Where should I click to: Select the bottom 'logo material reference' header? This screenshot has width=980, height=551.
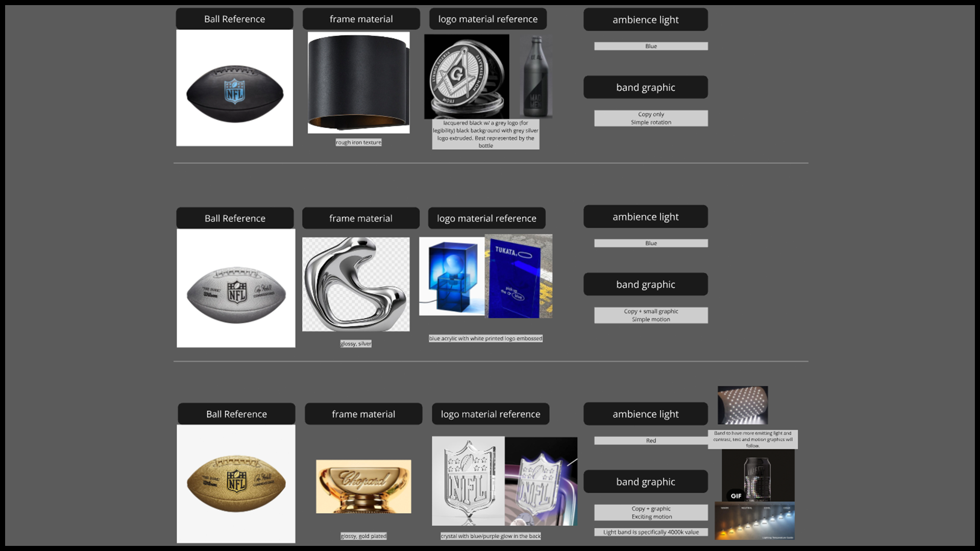pyautogui.click(x=491, y=414)
